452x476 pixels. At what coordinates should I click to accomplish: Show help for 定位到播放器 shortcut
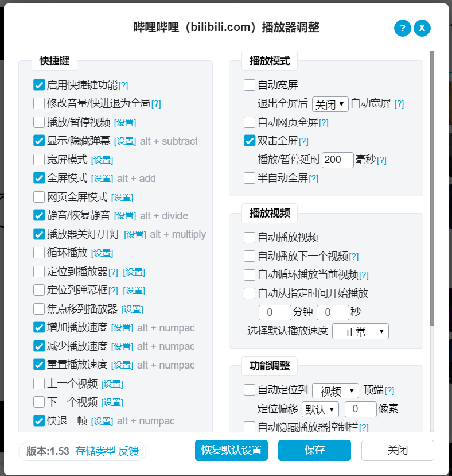tap(113, 272)
